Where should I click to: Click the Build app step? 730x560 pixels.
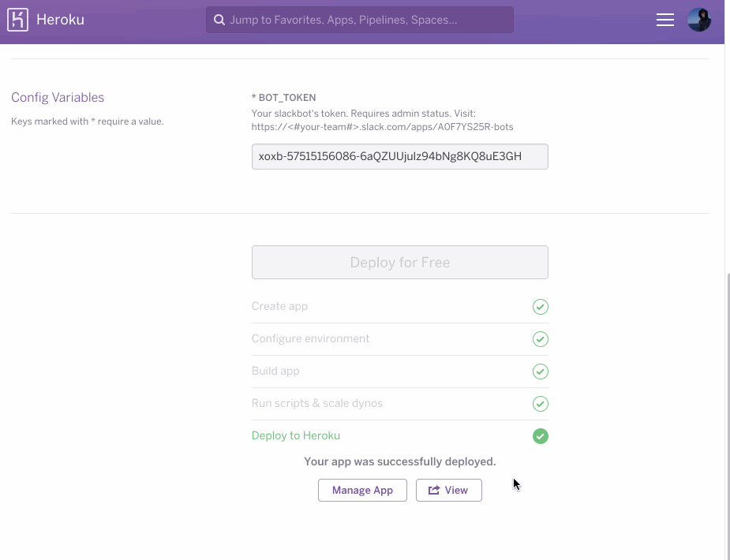coord(400,371)
